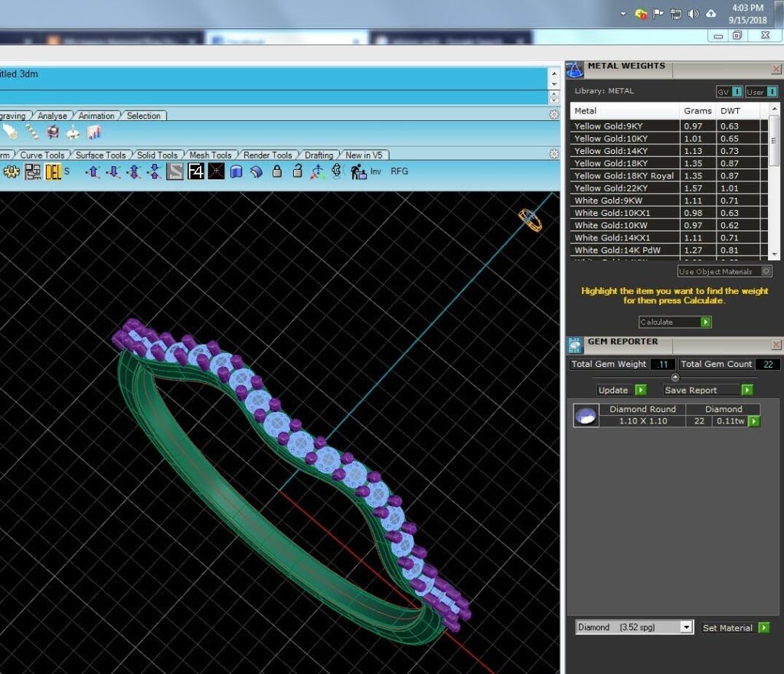Image resolution: width=784 pixels, height=674 pixels.
Task: Click the closed padlock lock icon
Action: pyautogui.click(x=277, y=172)
